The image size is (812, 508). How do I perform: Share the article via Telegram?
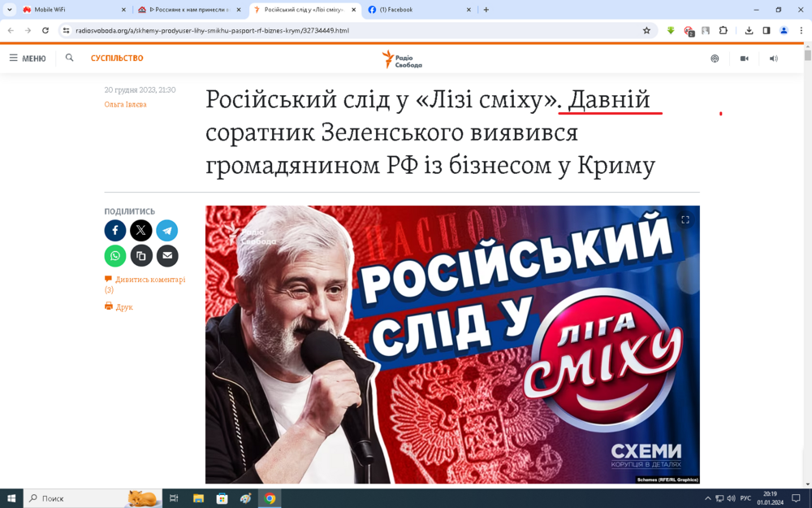(x=166, y=230)
